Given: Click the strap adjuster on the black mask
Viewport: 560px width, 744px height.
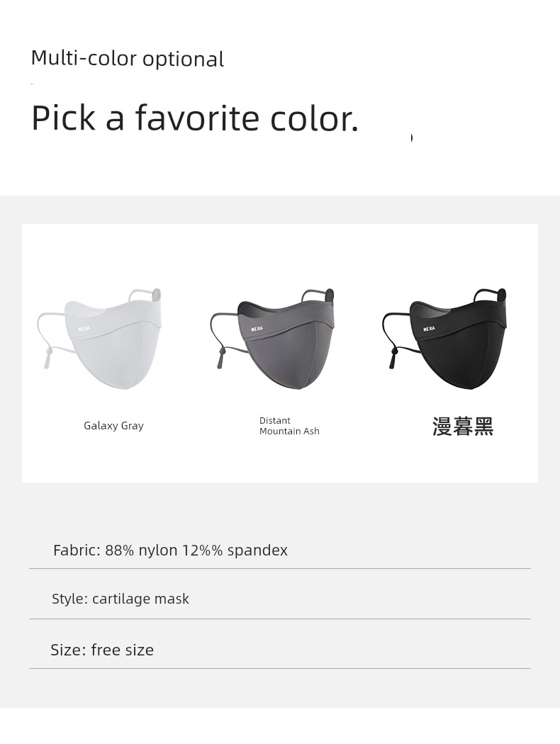Looking at the screenshot, I should (x=393, y=358).
